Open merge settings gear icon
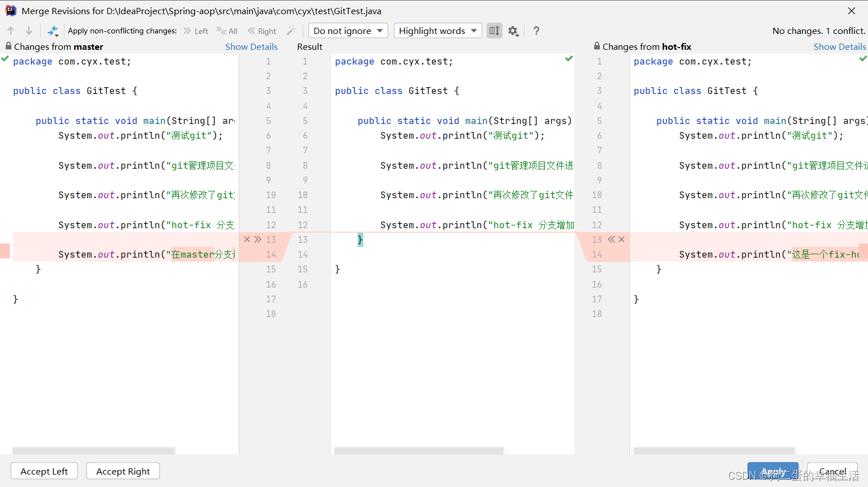 point(513,31)
